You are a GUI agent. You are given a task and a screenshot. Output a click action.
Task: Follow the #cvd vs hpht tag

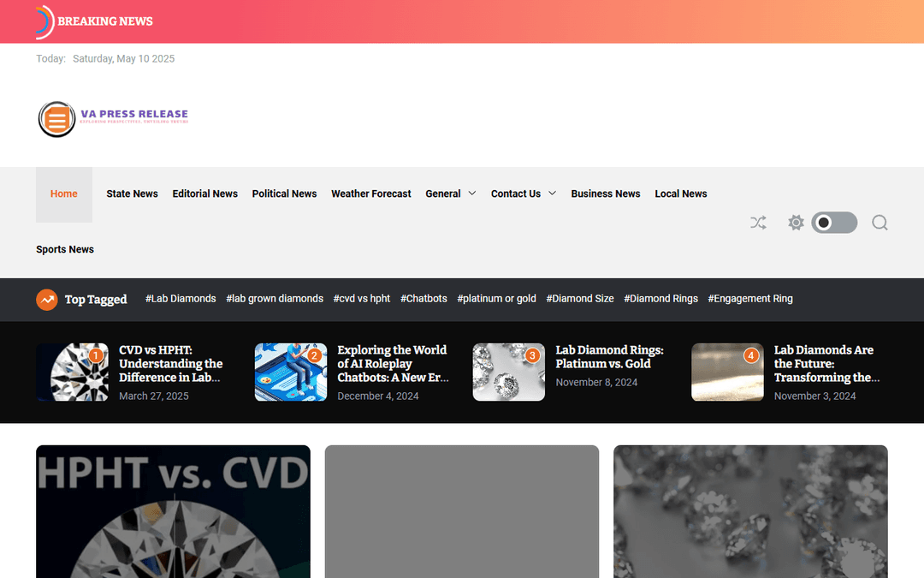click(362, 299)
